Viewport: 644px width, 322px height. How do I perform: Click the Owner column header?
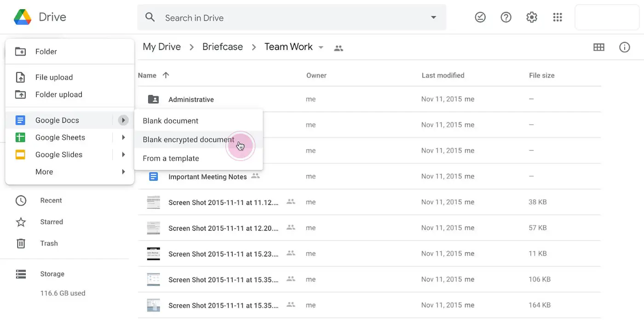point(316,75)
